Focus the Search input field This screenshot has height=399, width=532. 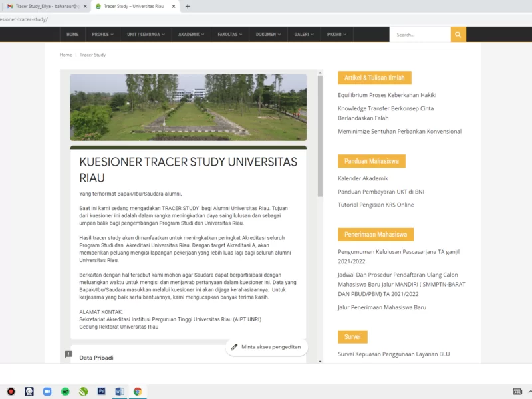tap(420, 35)
